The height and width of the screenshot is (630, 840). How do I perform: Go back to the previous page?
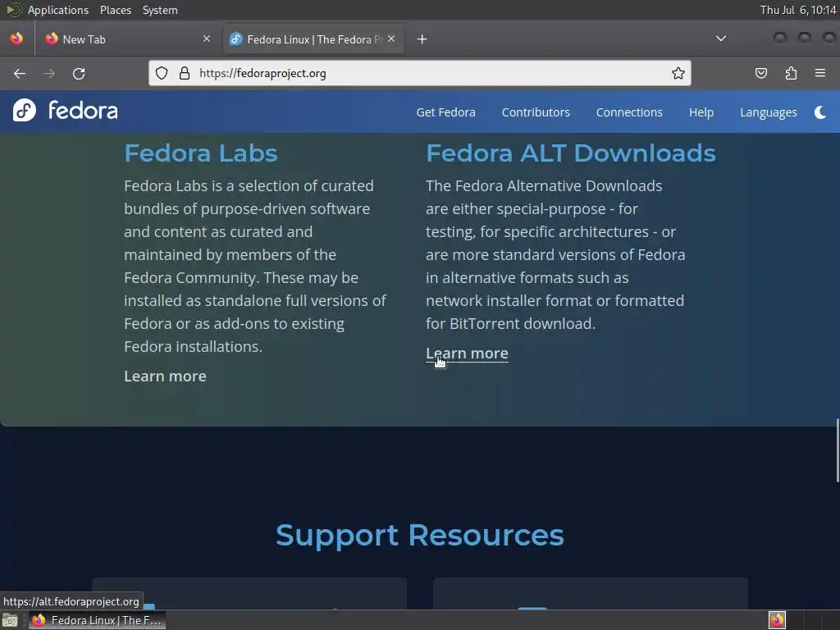(x=20, y=73)
